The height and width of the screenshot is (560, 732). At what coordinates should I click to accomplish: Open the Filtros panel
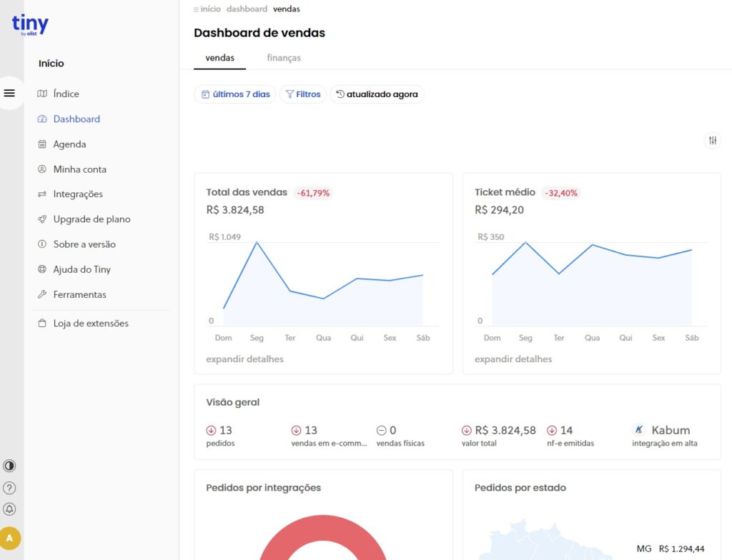coord(303,94)
